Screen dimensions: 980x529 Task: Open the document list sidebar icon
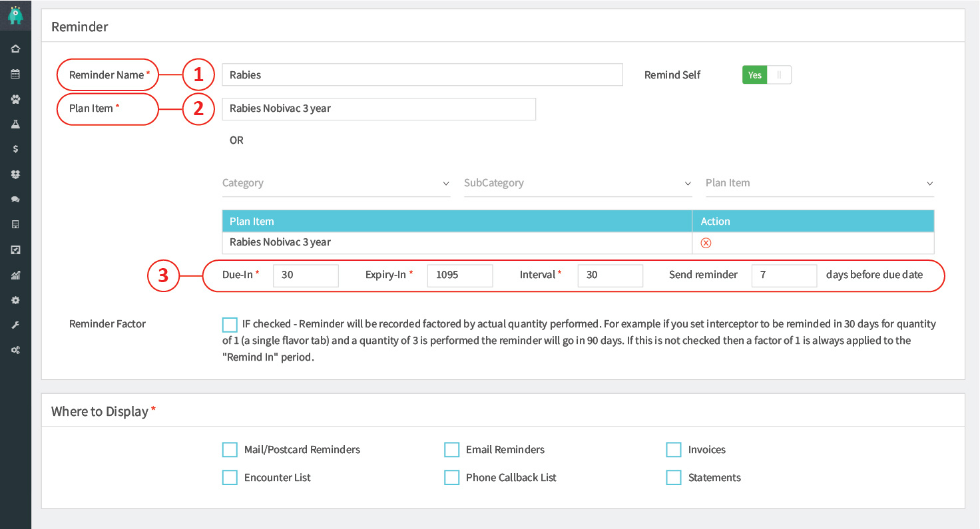15,225
